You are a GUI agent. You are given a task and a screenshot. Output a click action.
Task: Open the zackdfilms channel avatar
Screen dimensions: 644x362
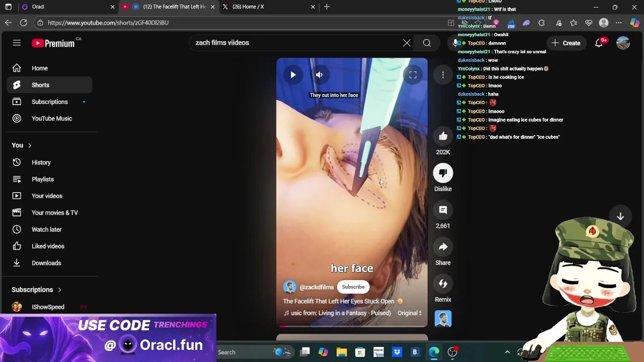(290, 287)
